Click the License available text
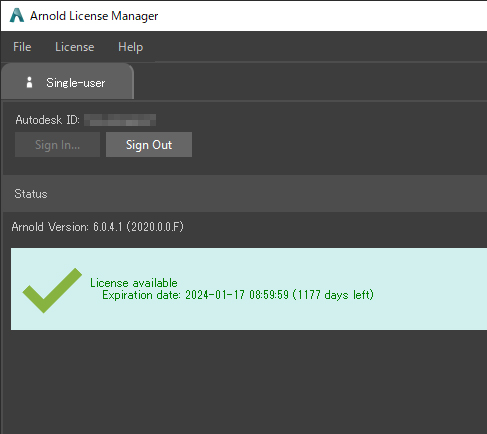487x434 pixels. pyautogui.click(x=134, y=283)
